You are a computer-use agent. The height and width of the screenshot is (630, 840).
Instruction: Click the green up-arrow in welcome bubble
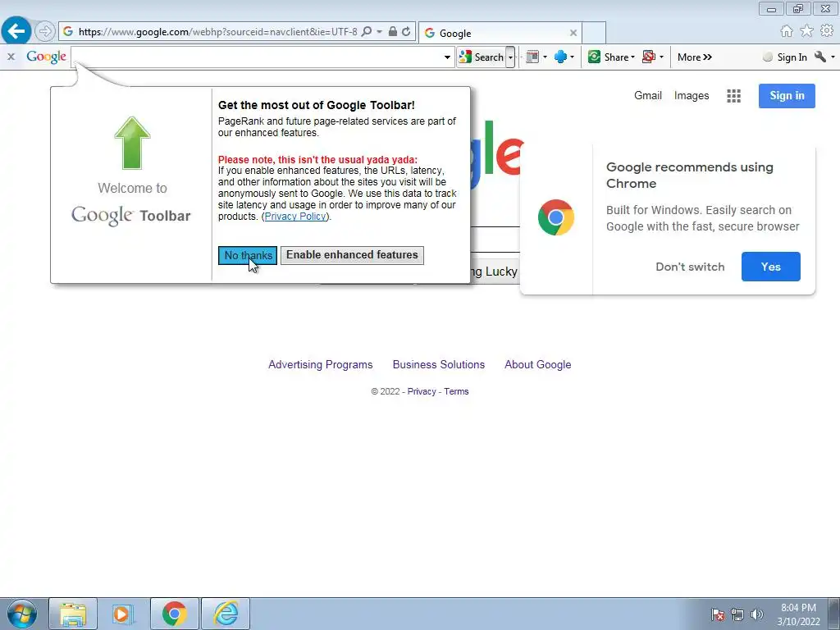pos(132,143)
